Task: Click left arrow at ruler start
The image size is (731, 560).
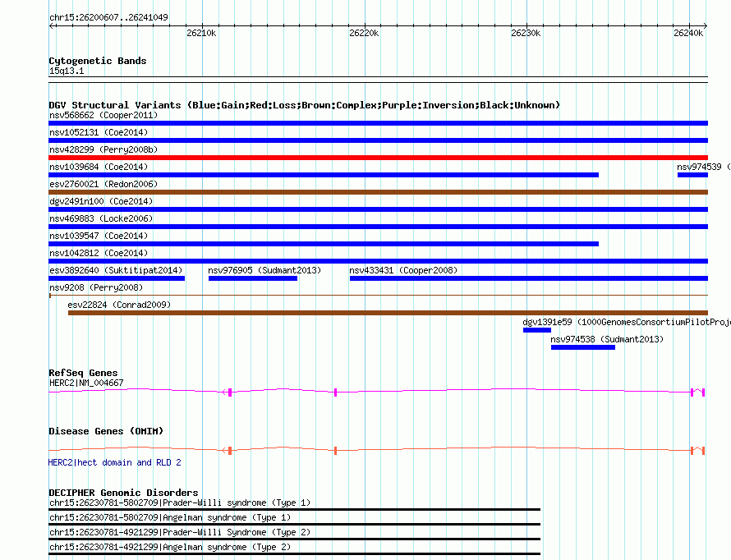Action: click(53, 26)
